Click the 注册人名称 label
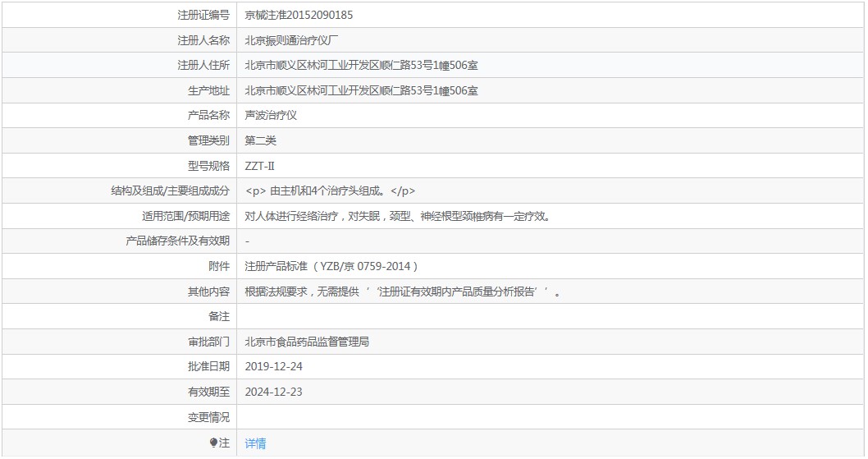 pyautogui.click(x=203, y=40)
